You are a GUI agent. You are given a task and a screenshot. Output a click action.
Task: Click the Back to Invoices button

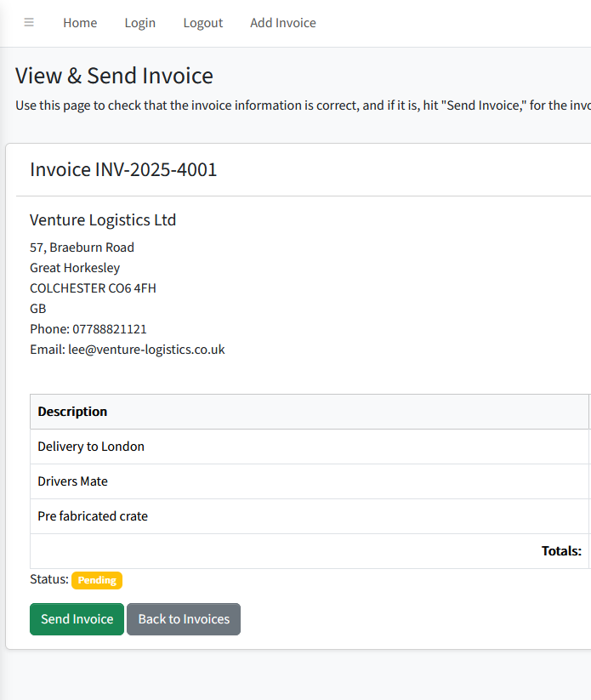click(184, 619)
